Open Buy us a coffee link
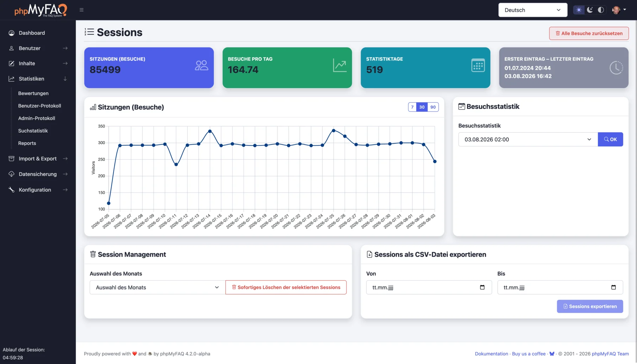This screenshot has width=637, height=364. click(529, 354)
